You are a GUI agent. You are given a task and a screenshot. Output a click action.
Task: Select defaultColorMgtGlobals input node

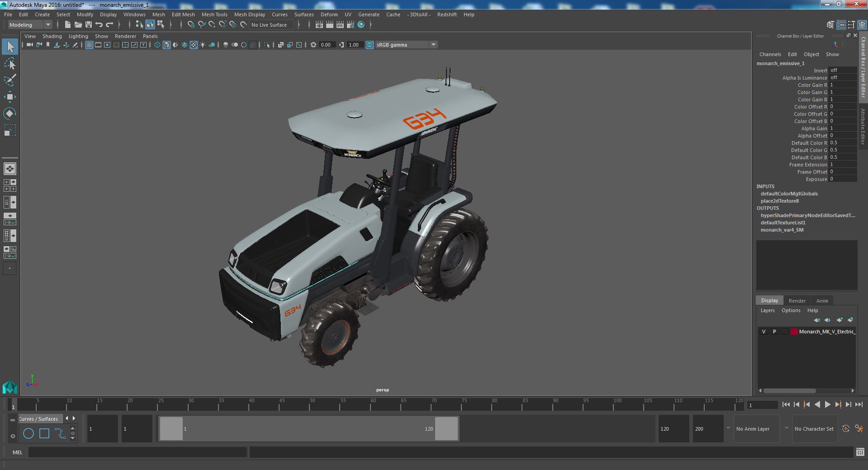tap(789, 194)
